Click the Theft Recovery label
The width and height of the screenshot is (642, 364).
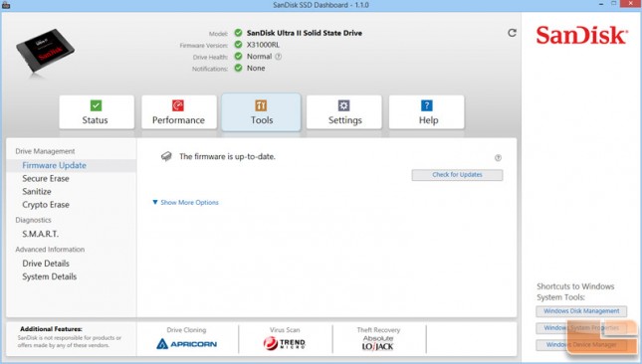coord(378,330)
